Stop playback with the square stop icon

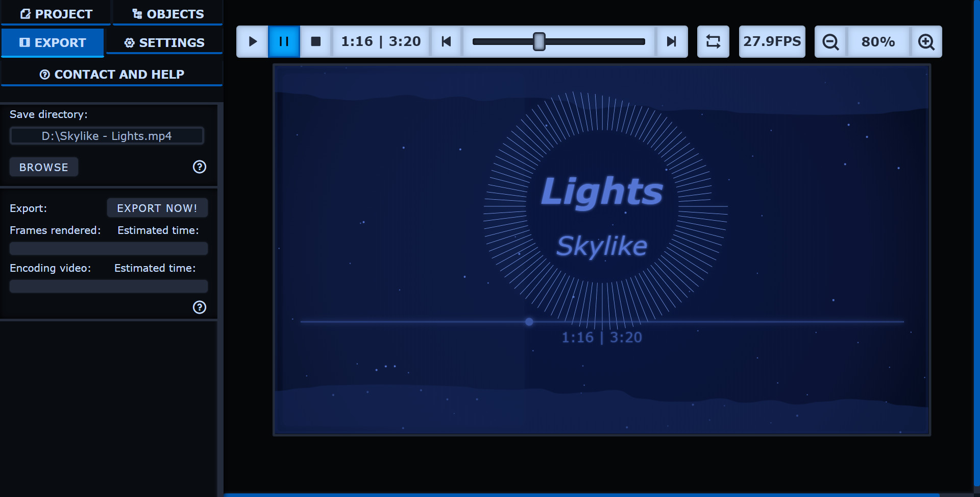[316, 41]
